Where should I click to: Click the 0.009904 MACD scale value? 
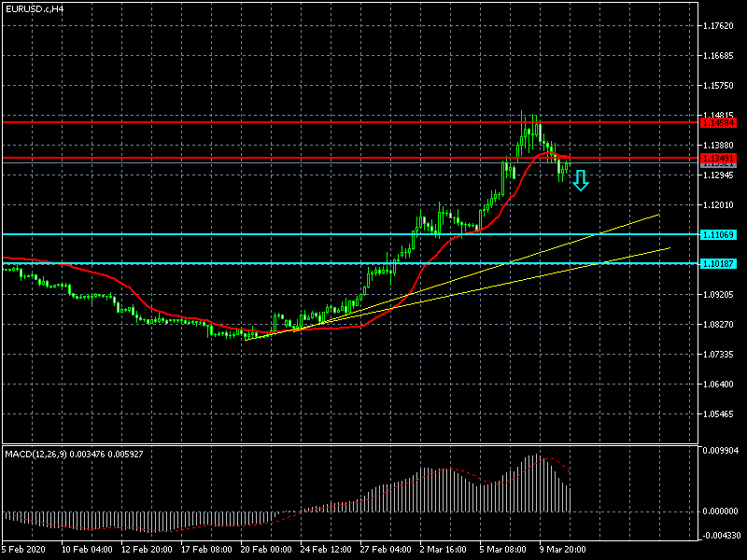[720, 451]
